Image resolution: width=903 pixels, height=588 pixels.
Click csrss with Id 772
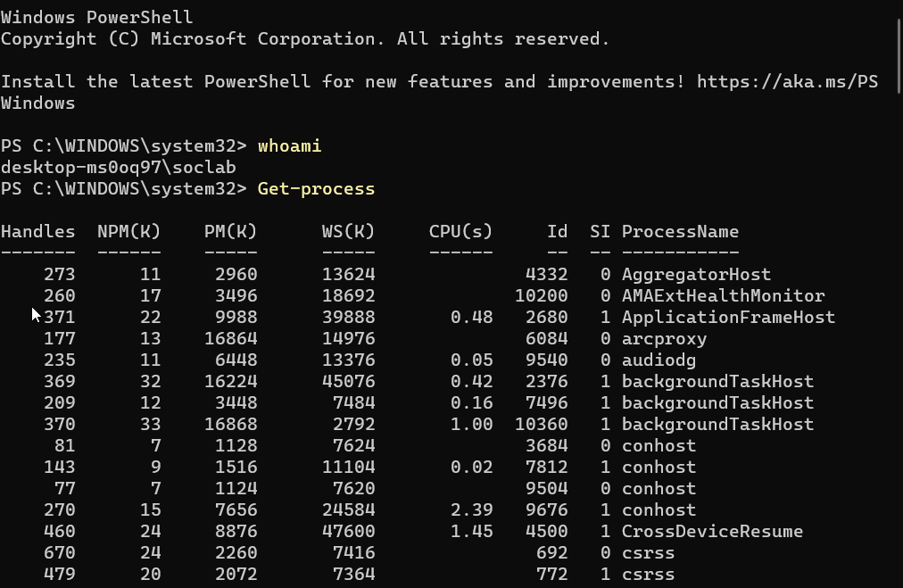[x=648, y=575]
